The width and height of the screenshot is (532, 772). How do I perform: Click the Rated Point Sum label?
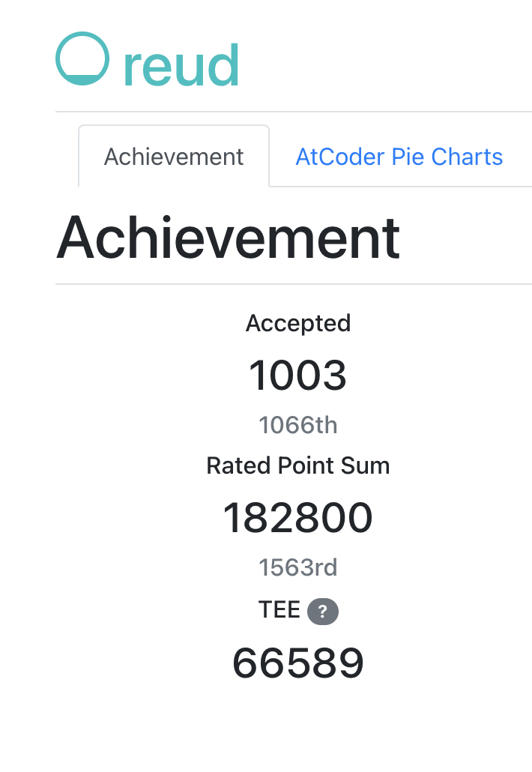pyautogui.click(x=298, y=465)
